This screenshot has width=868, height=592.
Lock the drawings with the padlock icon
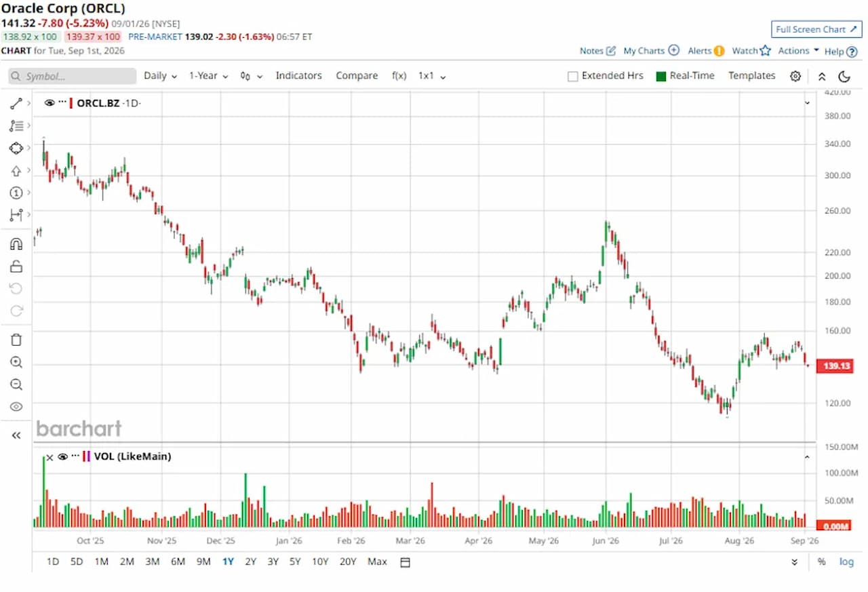click(16, 266)
